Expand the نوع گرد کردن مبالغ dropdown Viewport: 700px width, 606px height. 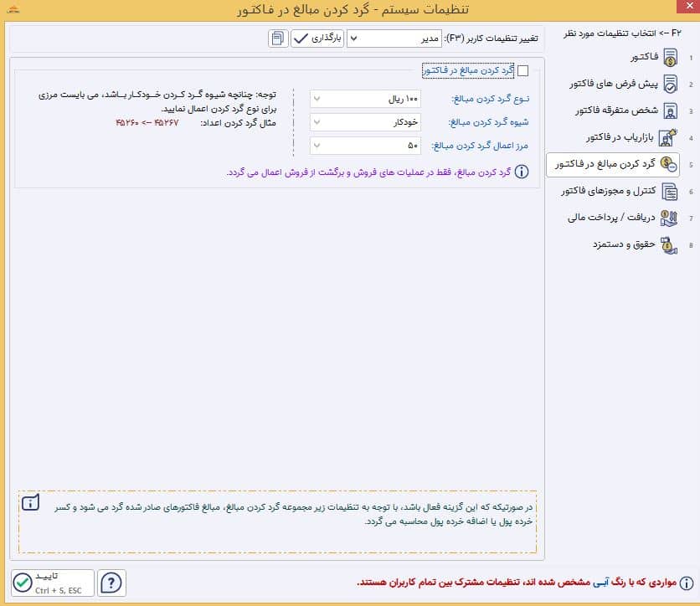click(x=365, y=99)
